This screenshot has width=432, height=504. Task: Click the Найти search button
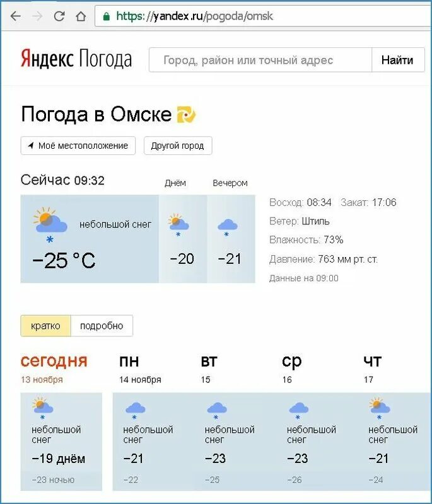pos(398,60)
